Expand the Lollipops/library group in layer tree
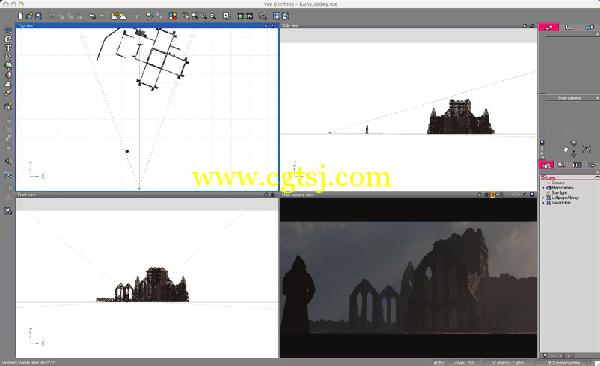 point(544,198)
